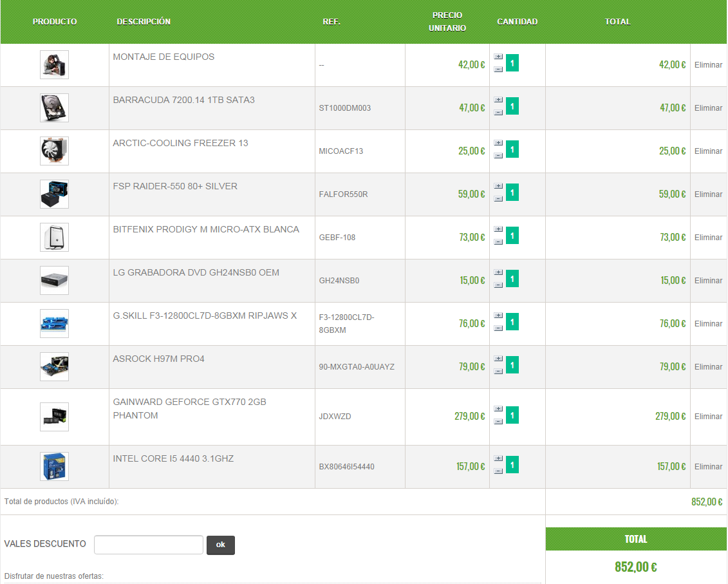Image resolution: width=728 pixels, height=584 pixels.
Task: Submit discount voucher with ok button
Action: click(x=221, y=545)
